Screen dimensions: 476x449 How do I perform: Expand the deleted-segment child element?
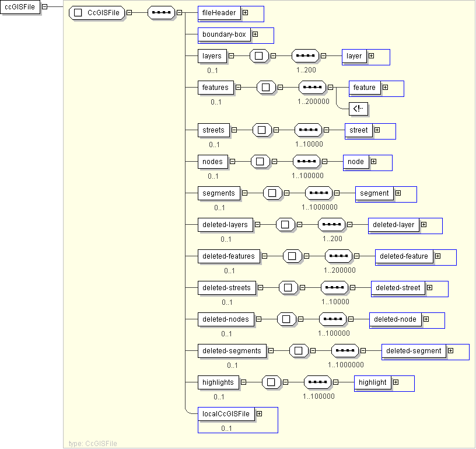pyautogui.click(x=450, y=351)
